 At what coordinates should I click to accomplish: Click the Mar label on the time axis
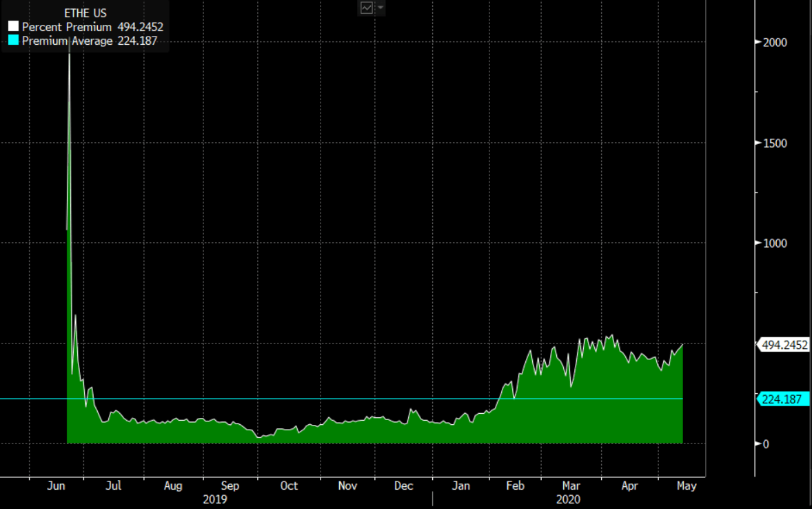571,486
